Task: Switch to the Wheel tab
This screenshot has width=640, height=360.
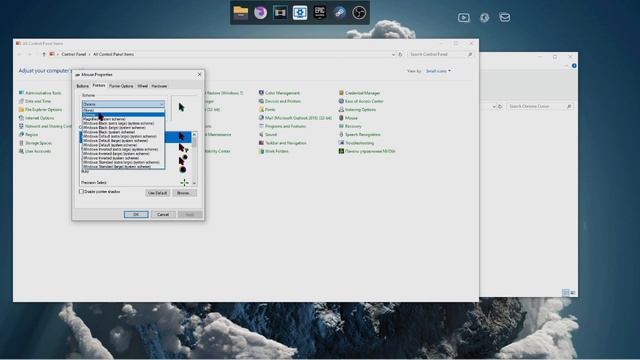Action: 142,86
